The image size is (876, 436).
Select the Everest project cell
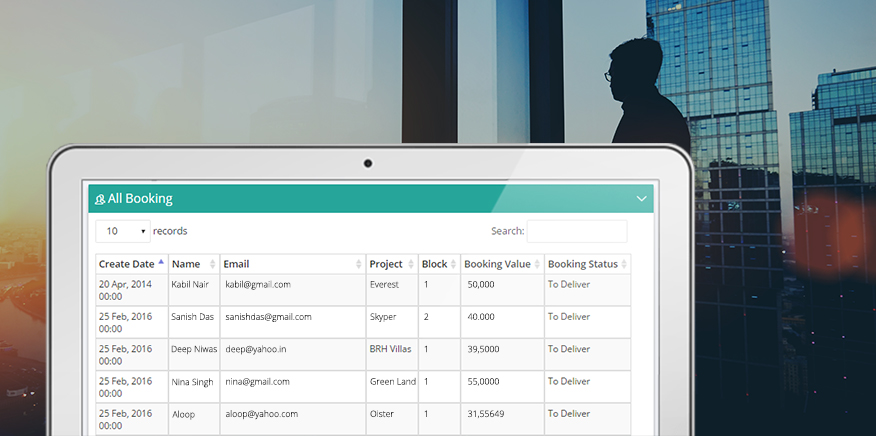(x=392, y=290)
